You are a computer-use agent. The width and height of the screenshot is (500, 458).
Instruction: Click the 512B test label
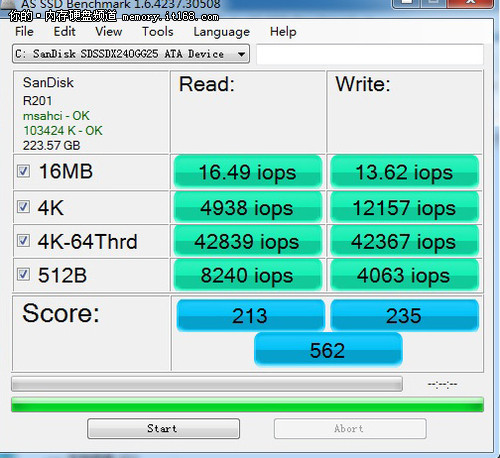tap(62, 275)
